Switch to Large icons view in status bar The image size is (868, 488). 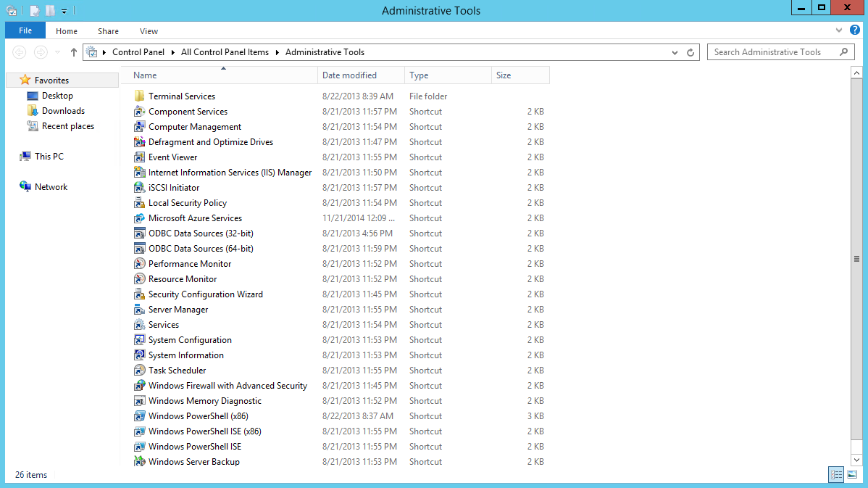coord(852,475)
